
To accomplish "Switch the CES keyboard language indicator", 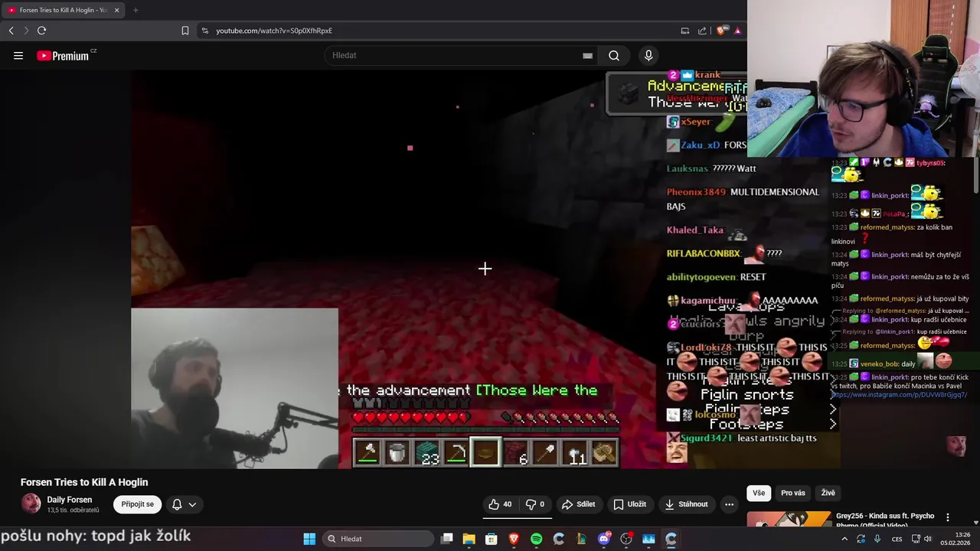I will pos(897,539).
